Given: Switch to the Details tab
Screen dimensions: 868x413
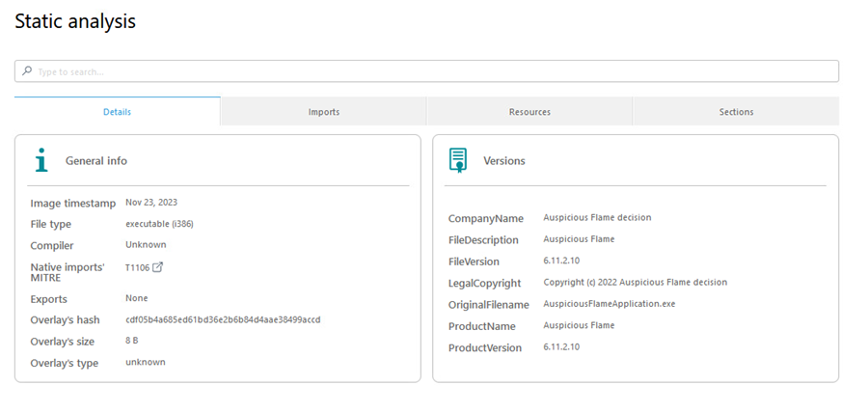Looking at the screenshot, I should (x=117, y=112).
